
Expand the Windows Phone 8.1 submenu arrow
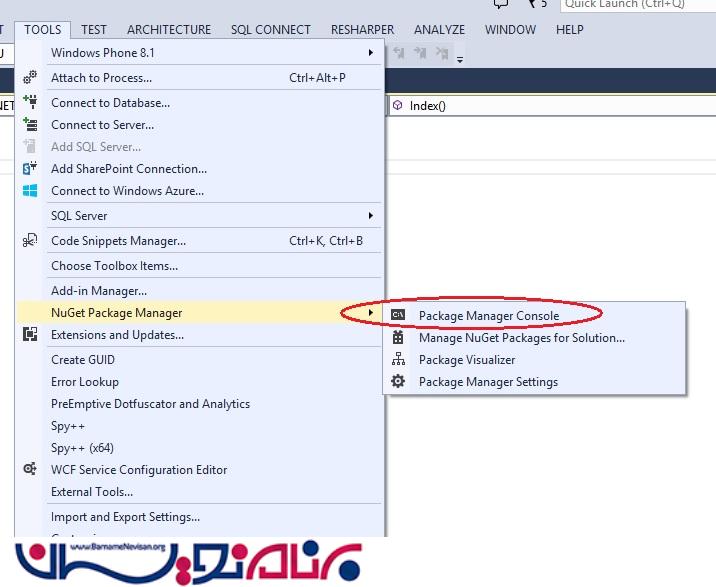pos(370,52)
